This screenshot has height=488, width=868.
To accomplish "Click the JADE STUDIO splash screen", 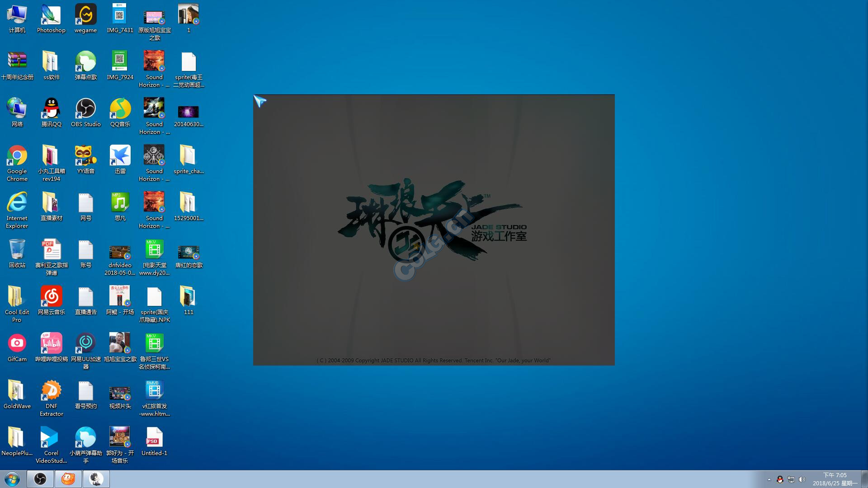I will click(434, 230).
